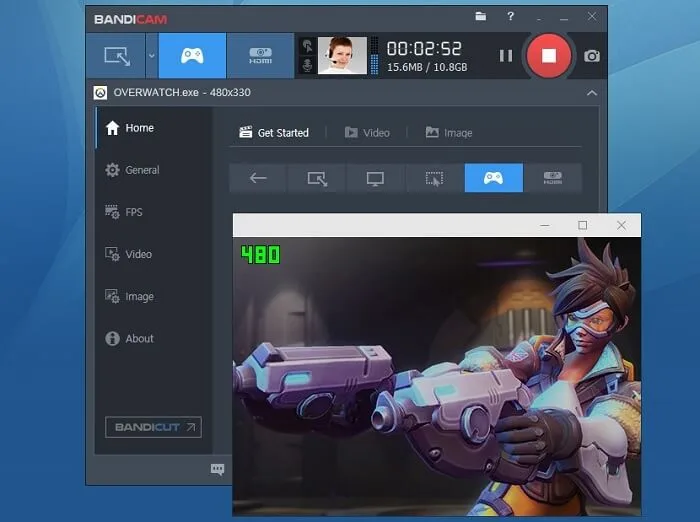Choose around mouse mode in Get Started
The image size is (700, 522).
pos(434,178)
